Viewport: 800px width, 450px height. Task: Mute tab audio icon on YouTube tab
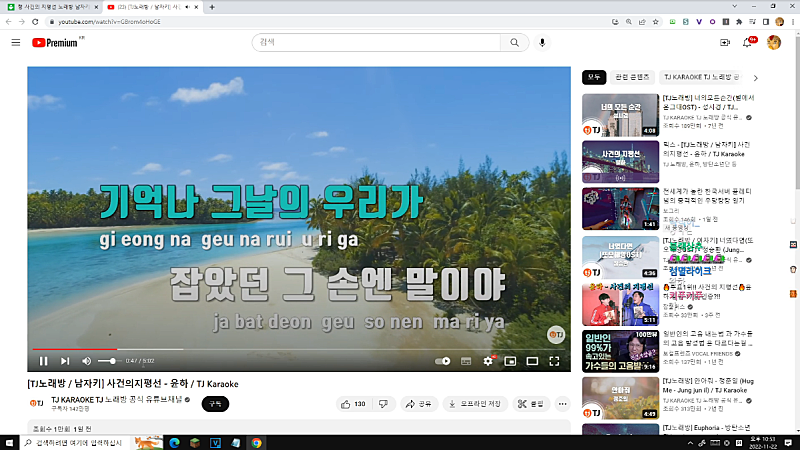click(187, 7)
